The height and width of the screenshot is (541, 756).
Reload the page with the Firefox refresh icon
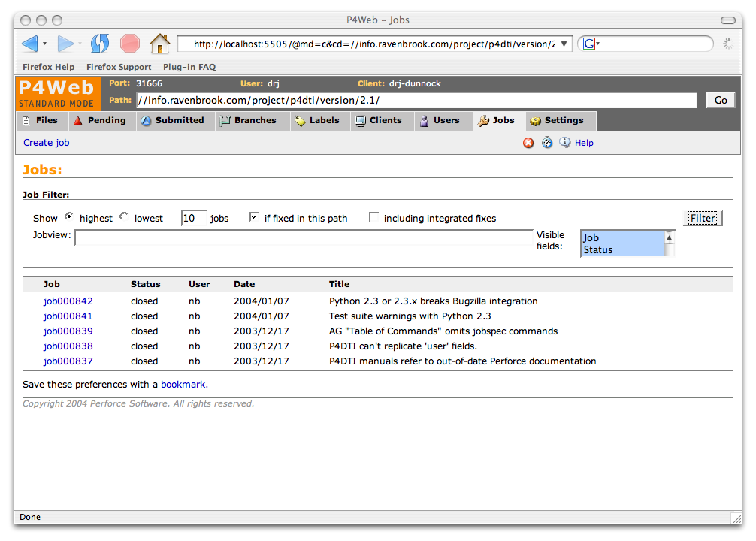pyautogui.click(x=100, y=44)
